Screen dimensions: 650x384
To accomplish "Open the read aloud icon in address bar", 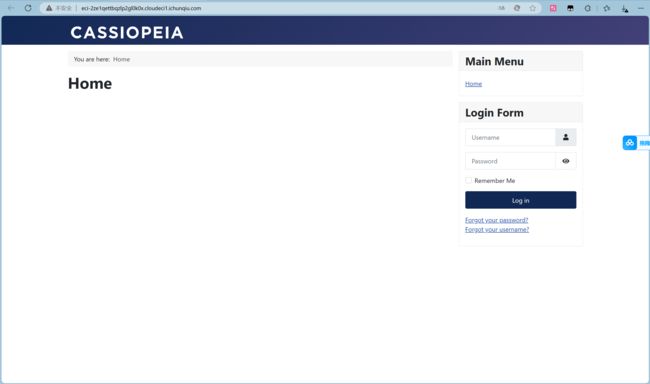I will pos(502,8).
